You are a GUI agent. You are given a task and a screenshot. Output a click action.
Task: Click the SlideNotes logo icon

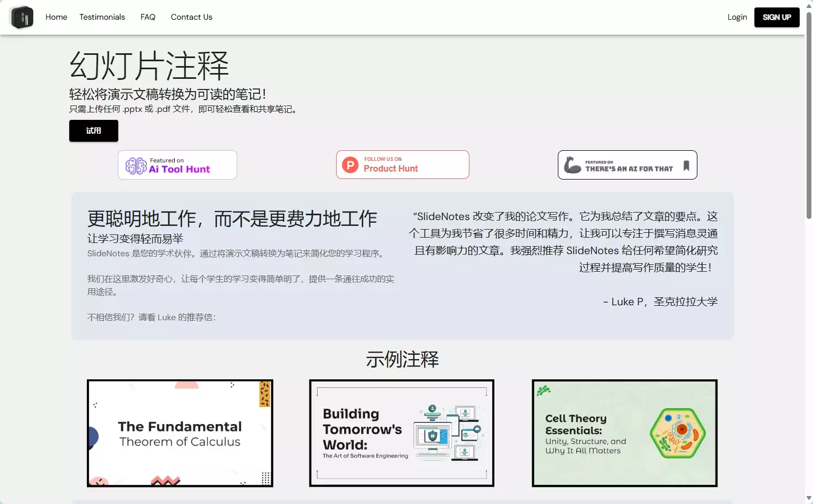[x=22, y=17]
